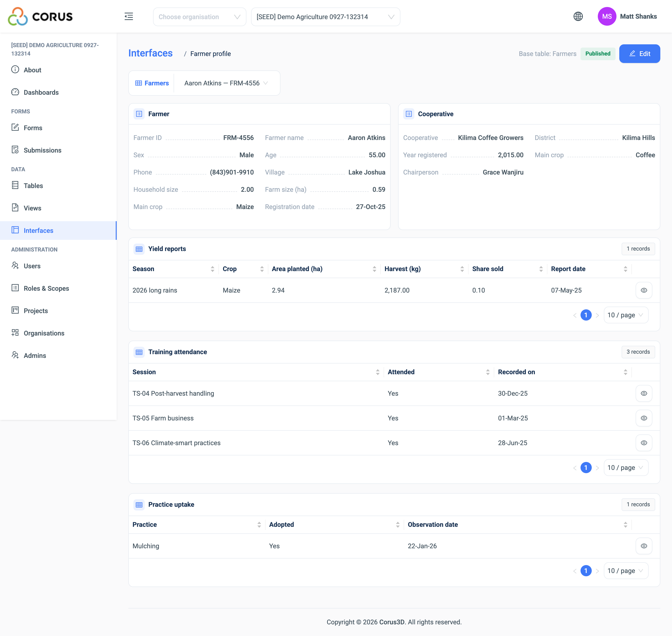The width and height of the screenshot is (672, 636).
Task: View the Mulching practice record
Action: point(644,546)
